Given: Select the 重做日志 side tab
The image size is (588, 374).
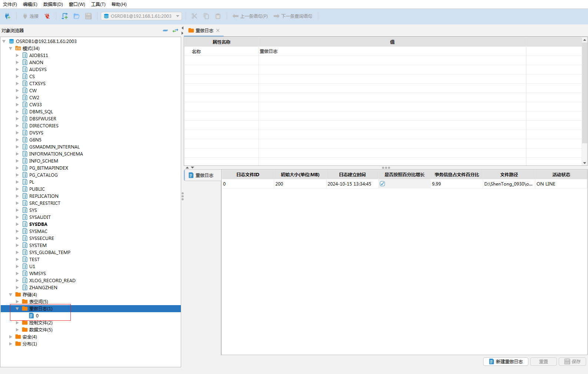Looking at the screenshot, I should coord(203,176).
